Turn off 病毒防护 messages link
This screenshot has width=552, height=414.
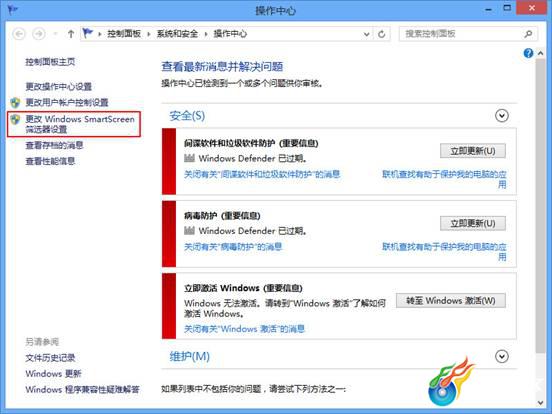coord(233,246)
